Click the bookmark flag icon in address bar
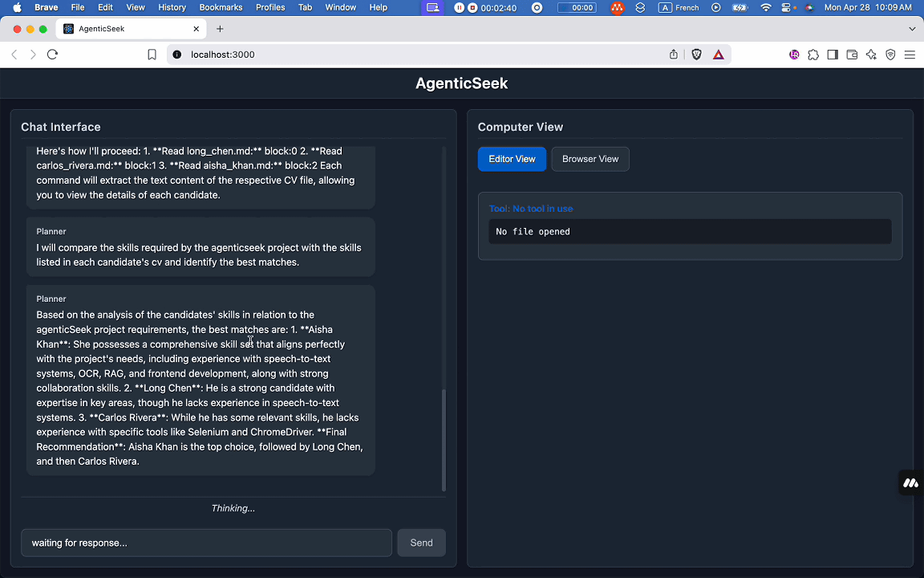This screenshot has height=578, width=924. (152, 55)
